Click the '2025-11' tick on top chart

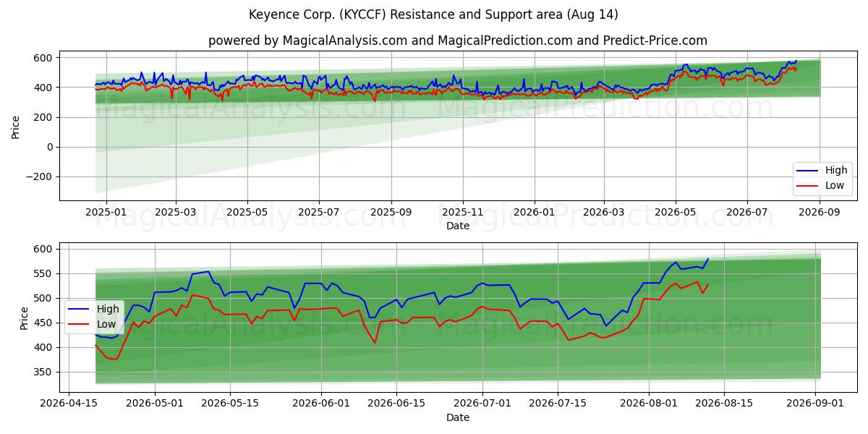click(x=463, y=213)
